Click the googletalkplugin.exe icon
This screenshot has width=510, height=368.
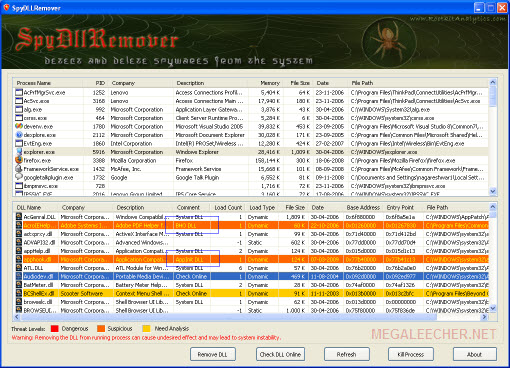coord(19,177)
